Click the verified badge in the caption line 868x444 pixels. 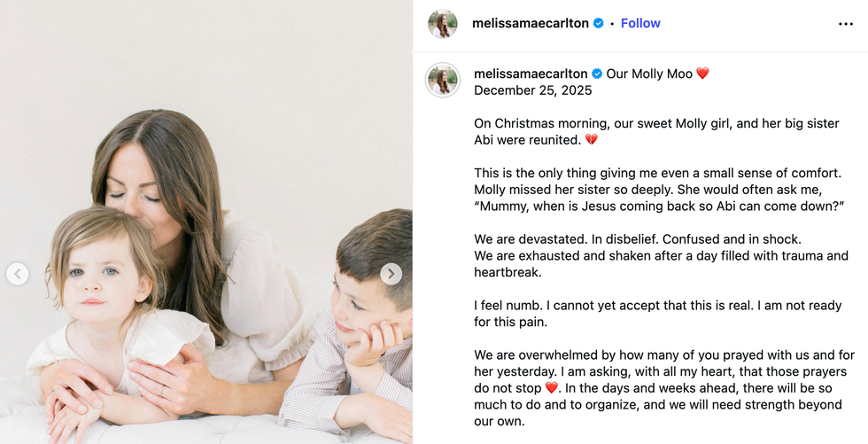click(x=597, y=74)
